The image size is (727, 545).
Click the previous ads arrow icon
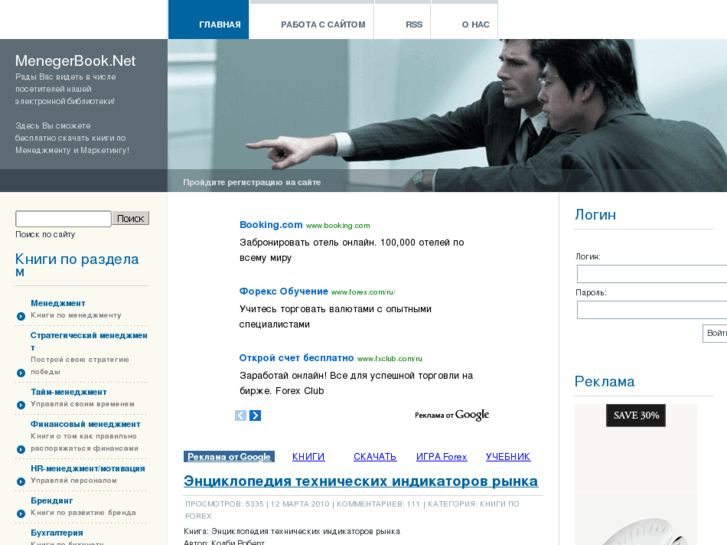(241, 415)
